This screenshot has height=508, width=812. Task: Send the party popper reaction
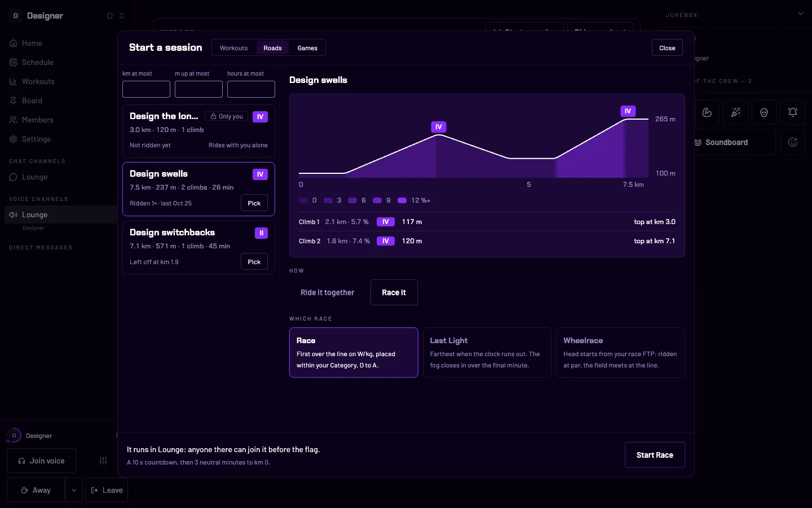[x=736, y=112]
